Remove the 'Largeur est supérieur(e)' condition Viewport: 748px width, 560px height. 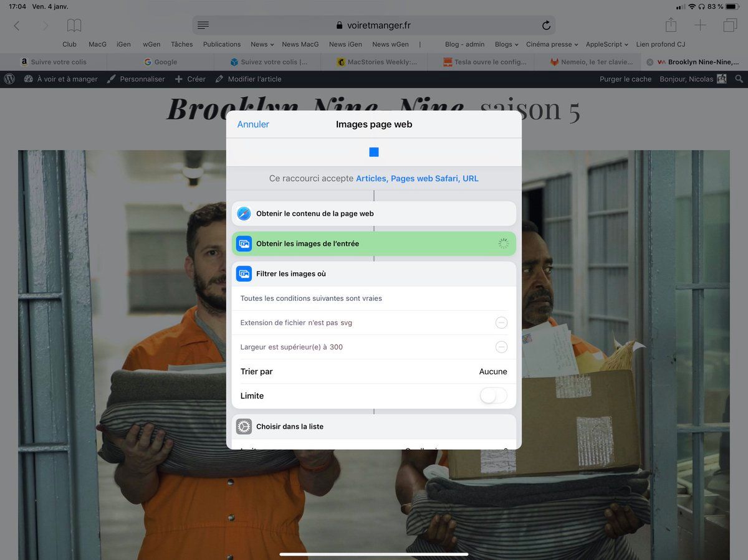point(501,347)
